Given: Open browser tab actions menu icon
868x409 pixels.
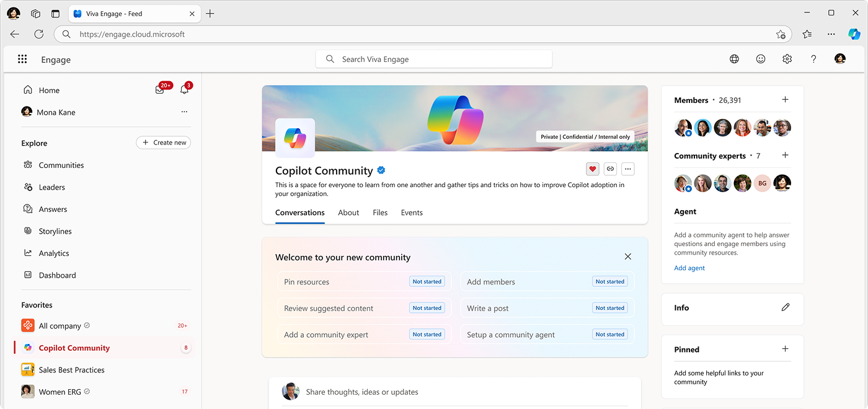Looking at the screenshot, I should pos(56,13).
